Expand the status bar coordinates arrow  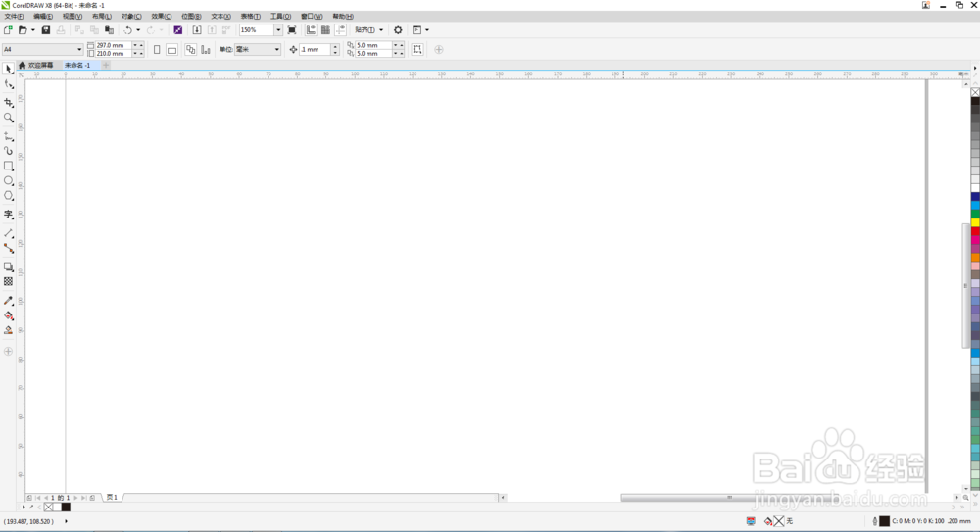66,521
